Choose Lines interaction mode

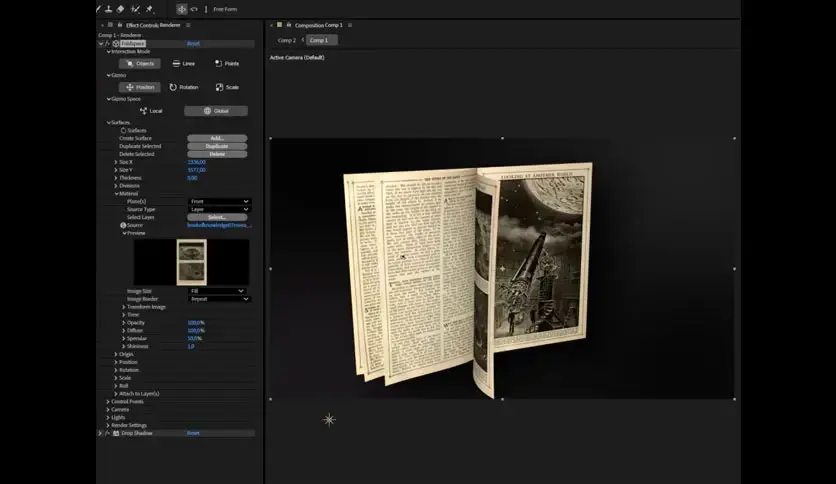pyautogui.click(x=183, y=63)
